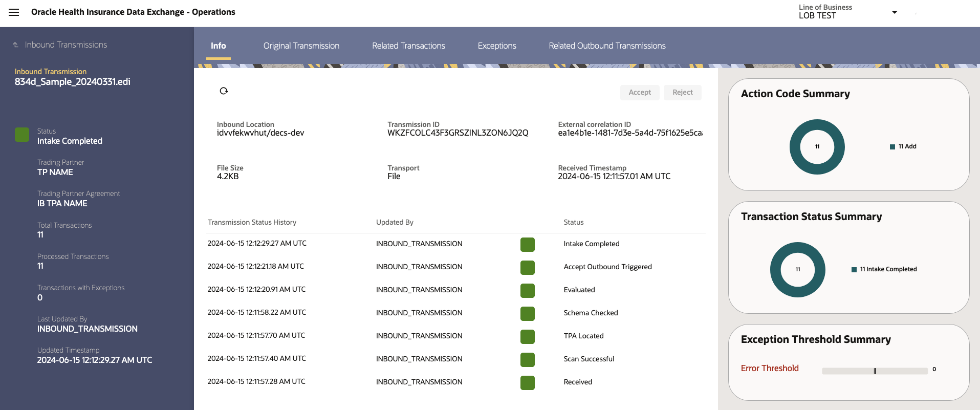Switch to the Info tab

(x=219, y=46)
